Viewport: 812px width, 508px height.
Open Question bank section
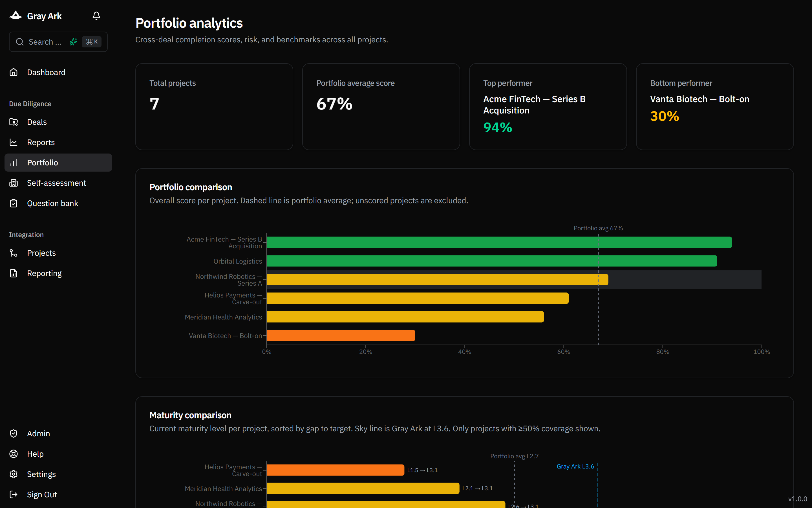click(x=58, y=203)
